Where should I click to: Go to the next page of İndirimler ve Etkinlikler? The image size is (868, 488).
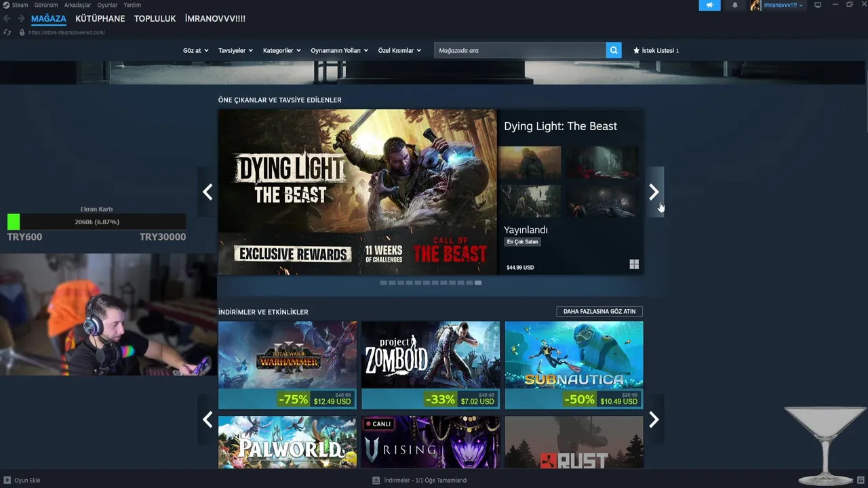(654, 420)
